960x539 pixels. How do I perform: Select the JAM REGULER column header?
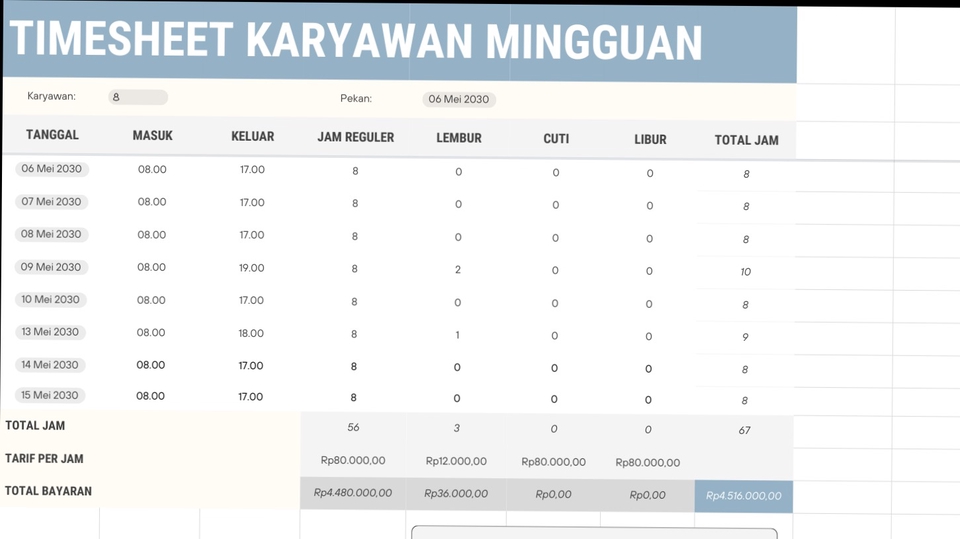[355, 137]
